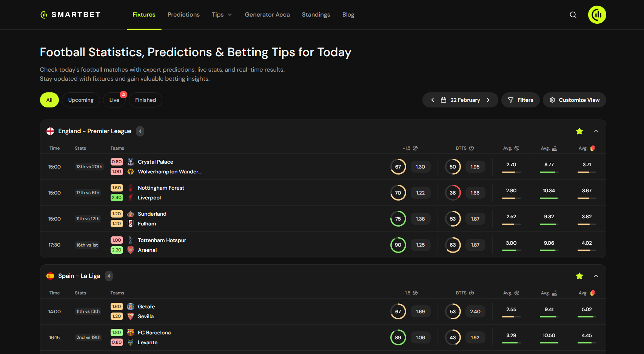This screenshot has width=644, height=354.
Task: Click the 89 percent gauge for Barcelona match
Action: 398,337
